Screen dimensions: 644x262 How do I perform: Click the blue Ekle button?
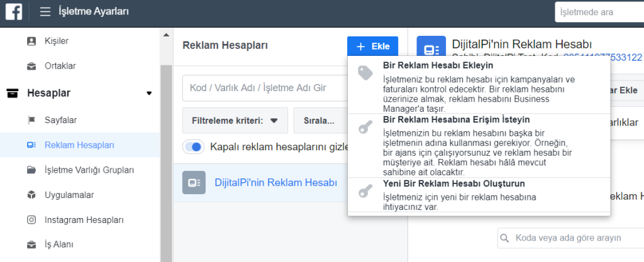(372, 46)
